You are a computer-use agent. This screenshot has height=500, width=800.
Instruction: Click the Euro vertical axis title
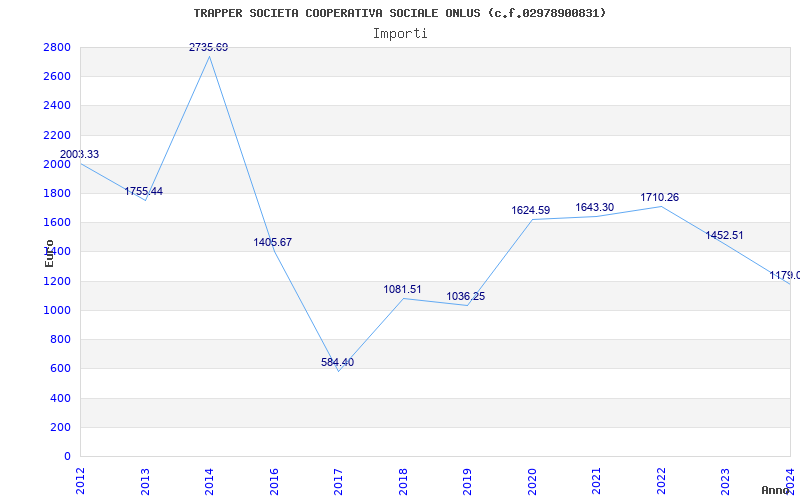(x=49, y=254)
